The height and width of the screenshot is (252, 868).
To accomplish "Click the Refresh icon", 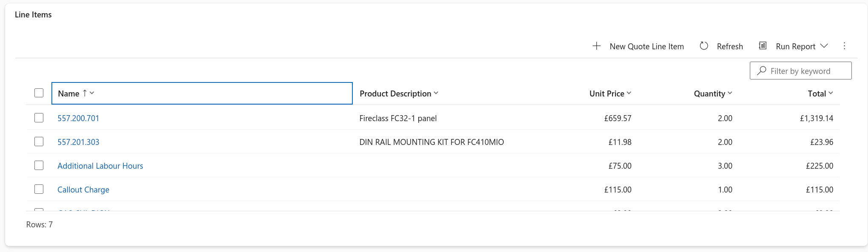I will tap(704, 45).
